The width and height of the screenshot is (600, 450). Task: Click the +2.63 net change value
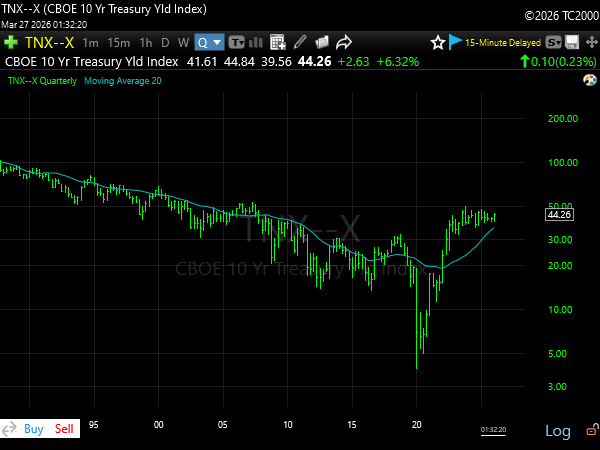point(354,62)
